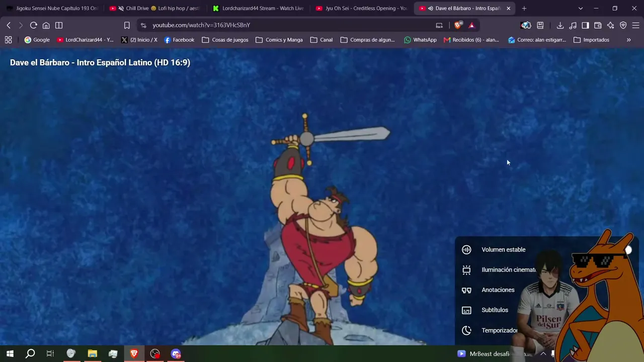Image resolution: width=644 pixels, height=362 pixels.
Task: Open the Discord taskbar icon
Action: coord(176,354)
